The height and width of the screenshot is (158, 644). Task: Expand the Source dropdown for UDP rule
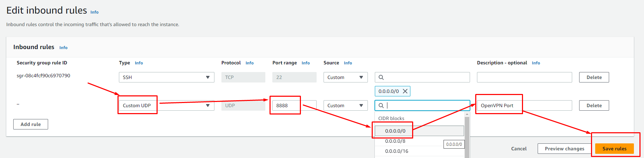[x=346, y=105]
